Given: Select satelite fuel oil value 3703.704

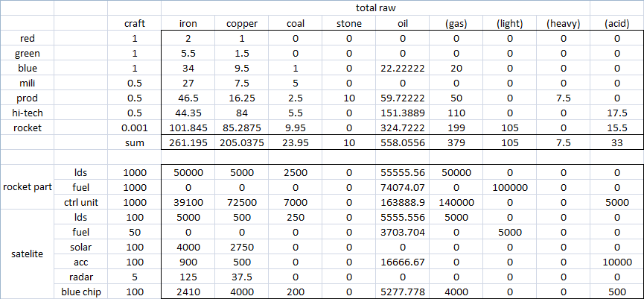Looking at the screenshot, I should [x=403, y=232].
